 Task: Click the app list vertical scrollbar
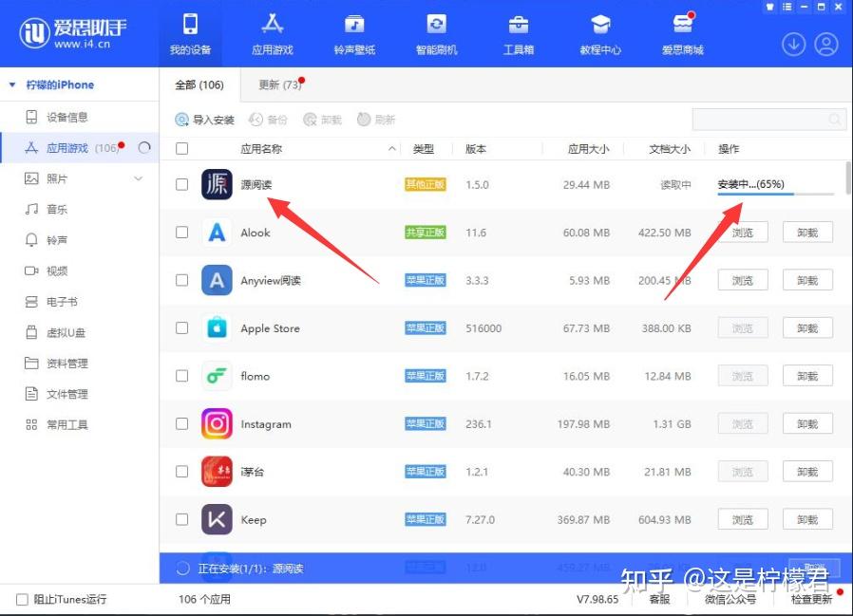pos(848,177)
